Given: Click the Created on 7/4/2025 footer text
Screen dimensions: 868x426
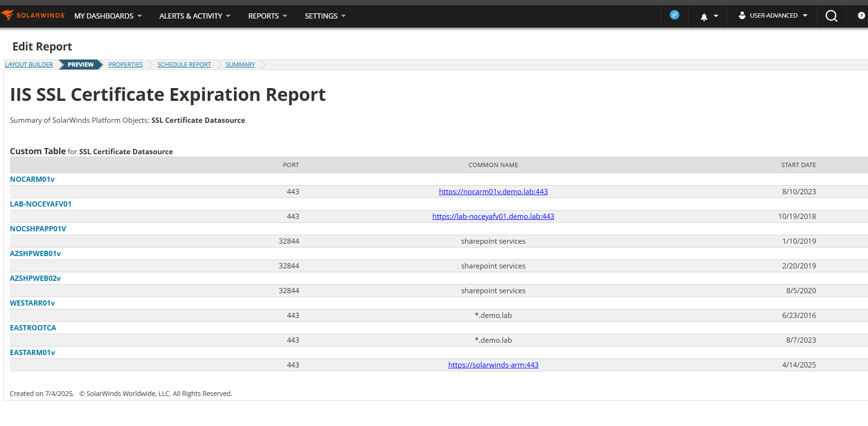Looking at the screenshot, I should click(41, 394).
